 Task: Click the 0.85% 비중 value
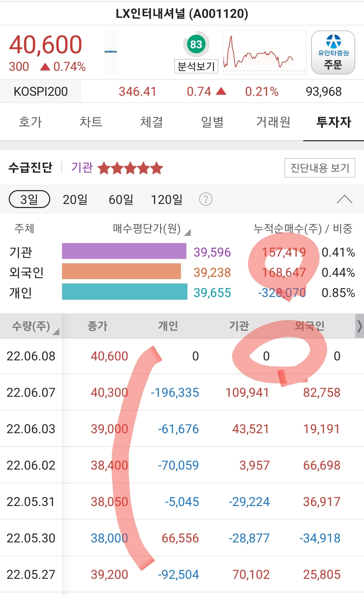(x=338, y=293)
